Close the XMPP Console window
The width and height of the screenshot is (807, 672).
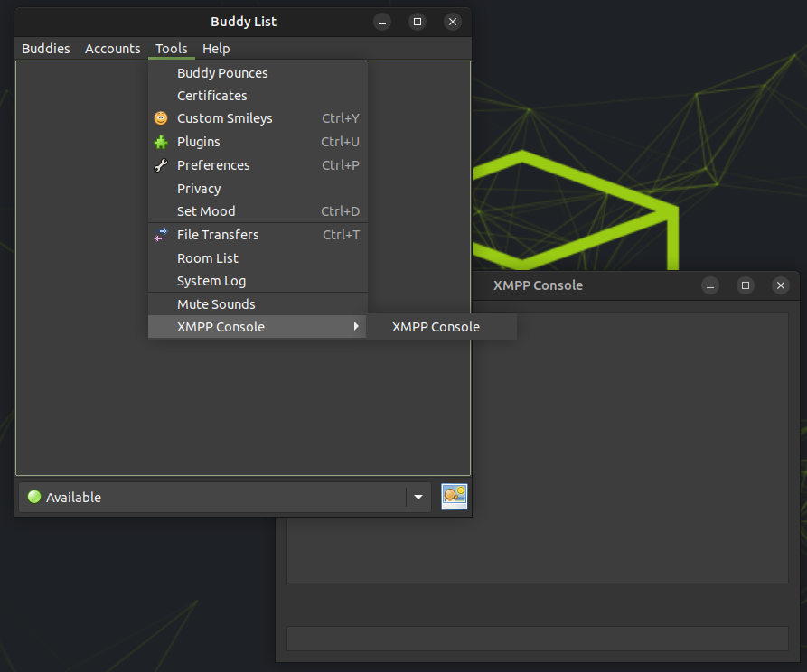coord(781,285)
